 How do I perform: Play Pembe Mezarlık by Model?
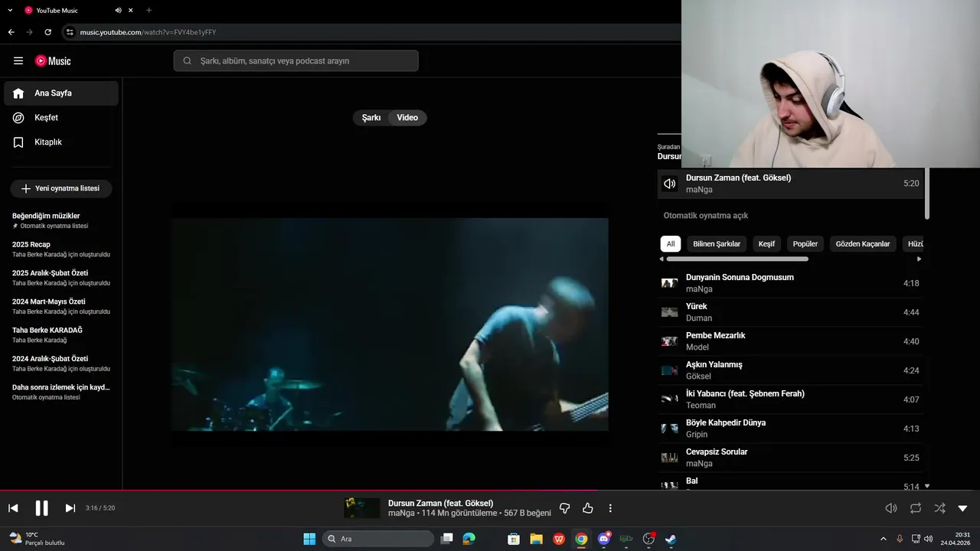[x=790, y=341]
